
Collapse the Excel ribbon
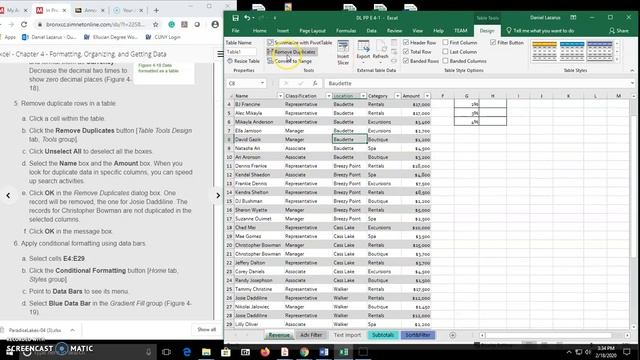tap(632, 71)
